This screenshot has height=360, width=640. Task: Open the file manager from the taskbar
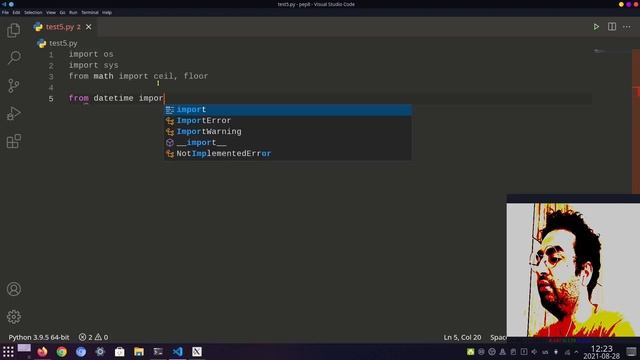(139, 351)
